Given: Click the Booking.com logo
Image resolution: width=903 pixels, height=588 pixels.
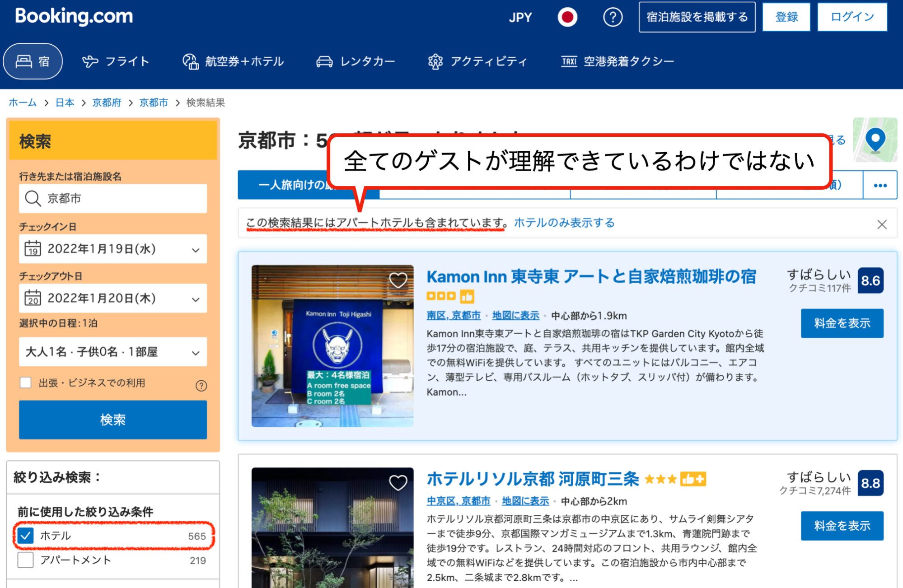Looking at the screenshot, I should click(x=74, y=16).
